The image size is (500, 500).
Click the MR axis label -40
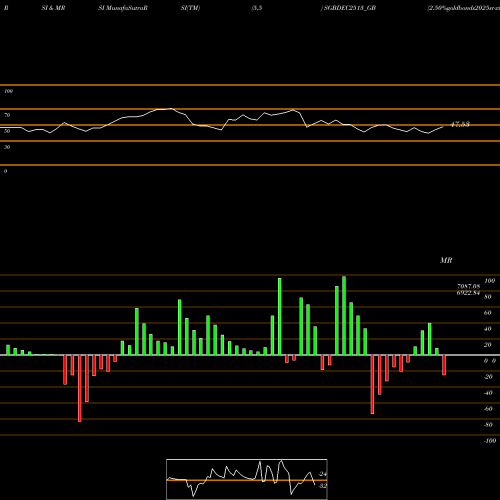click(488, 393)
